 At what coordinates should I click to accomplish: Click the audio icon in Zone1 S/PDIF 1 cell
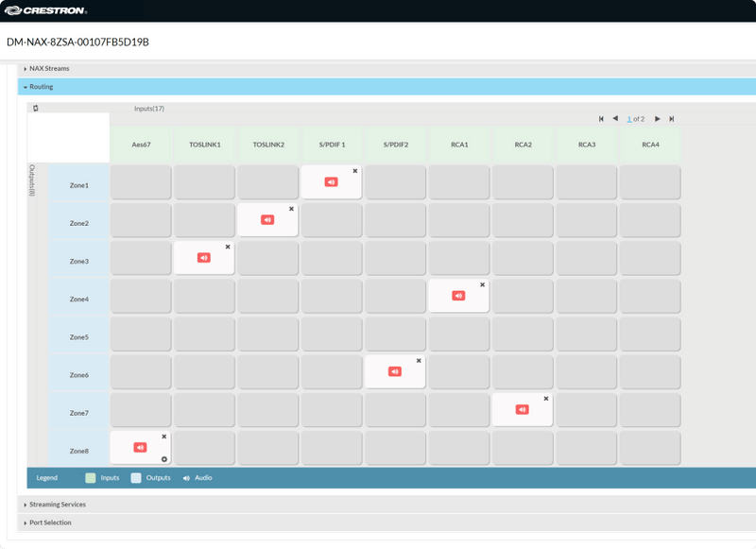pos(331,181)
